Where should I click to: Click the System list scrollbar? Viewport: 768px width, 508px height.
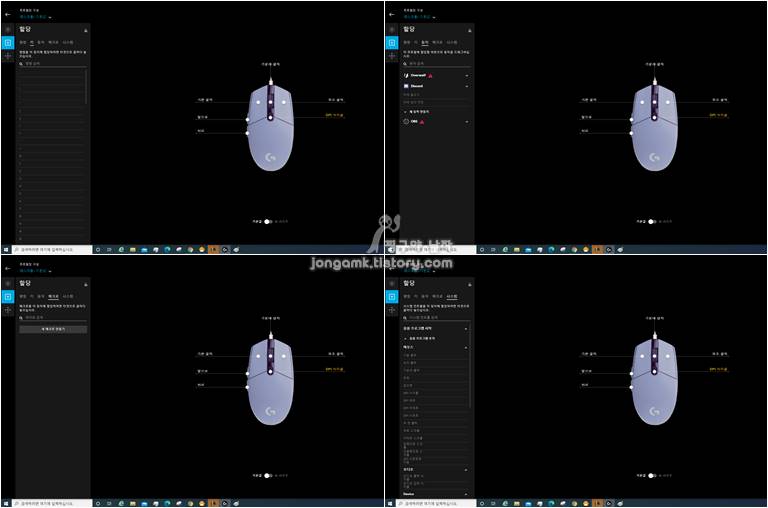pos(470,367)
